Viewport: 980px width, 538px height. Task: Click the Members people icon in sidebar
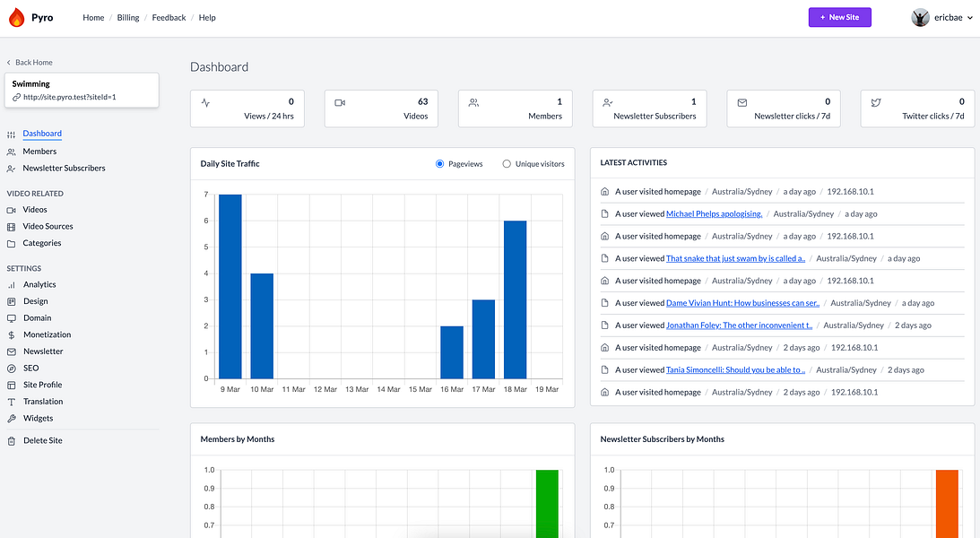click(x=12, y=152)
